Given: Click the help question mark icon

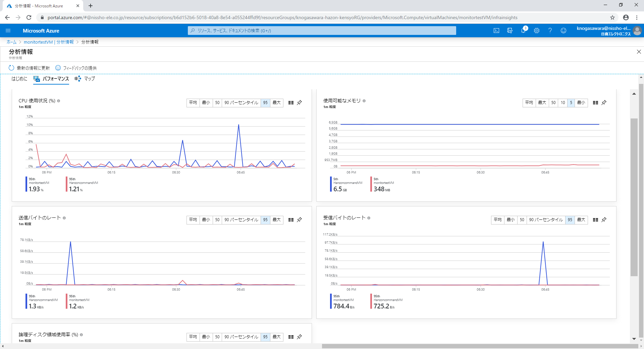Looking at the screenshot, I should point(550,31).
